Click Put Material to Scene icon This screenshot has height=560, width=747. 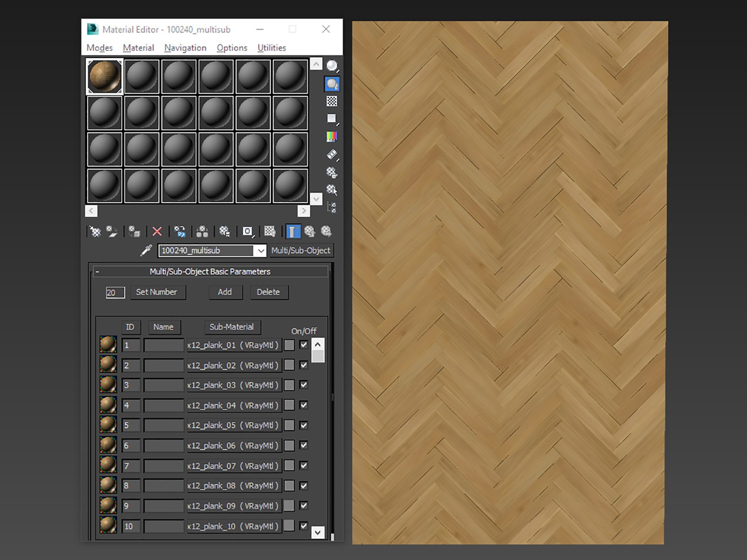112,231
